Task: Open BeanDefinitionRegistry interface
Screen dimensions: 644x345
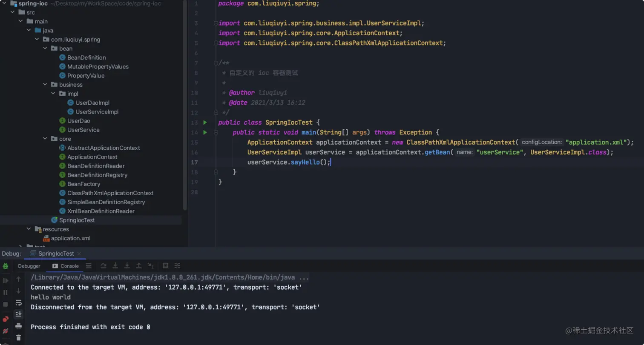Action: point(93,175)
